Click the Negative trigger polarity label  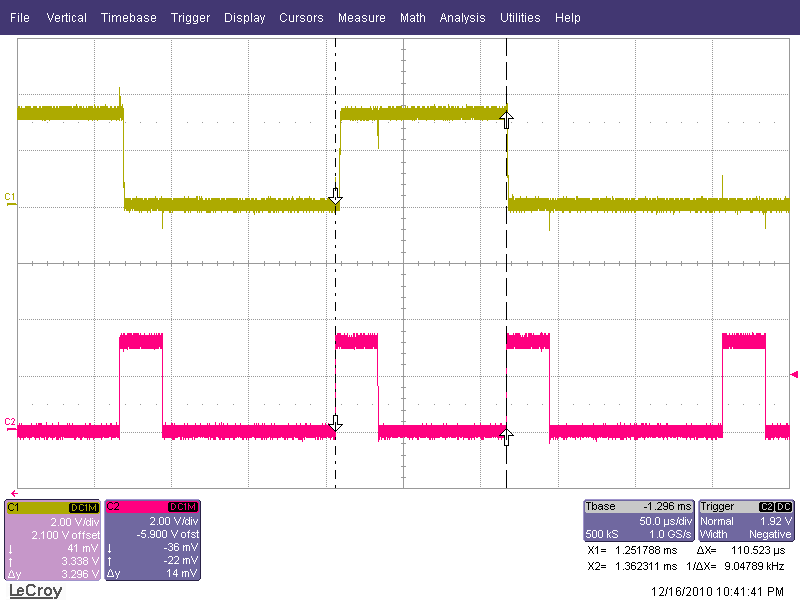point(770,534)
